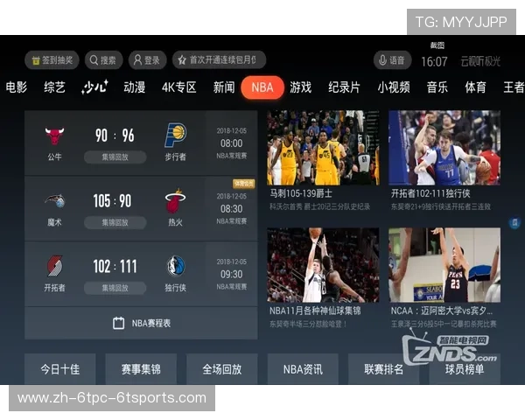Open 首次开通连续包月 membership promo
Viewport: 525px width, 420px height.
click(219, 59)
